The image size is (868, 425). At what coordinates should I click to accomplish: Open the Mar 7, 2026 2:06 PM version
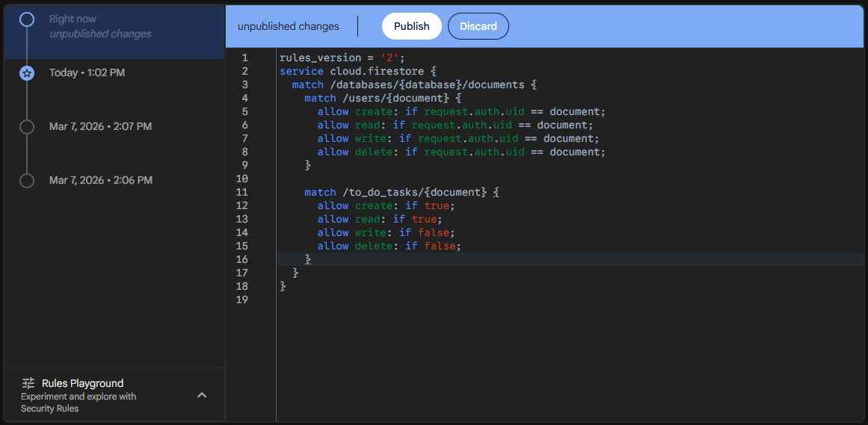[100, 181]
